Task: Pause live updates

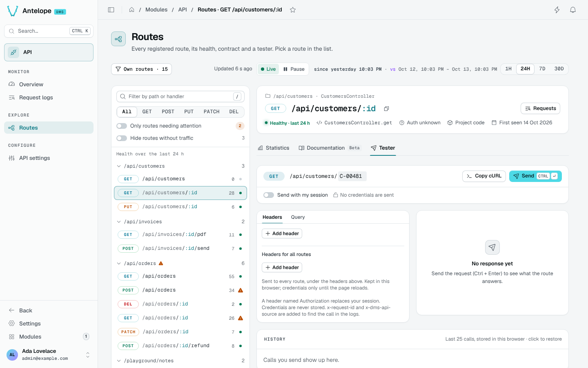Action: tap(294, 69)
